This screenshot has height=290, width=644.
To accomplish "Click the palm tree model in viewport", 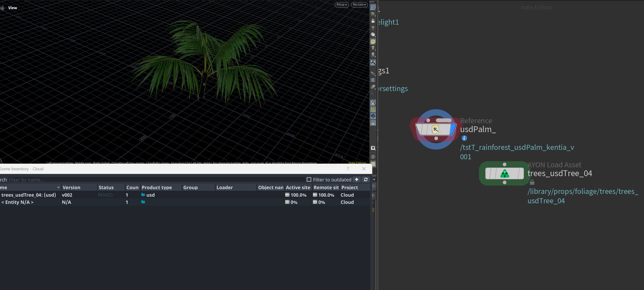I will coord(205,64).
